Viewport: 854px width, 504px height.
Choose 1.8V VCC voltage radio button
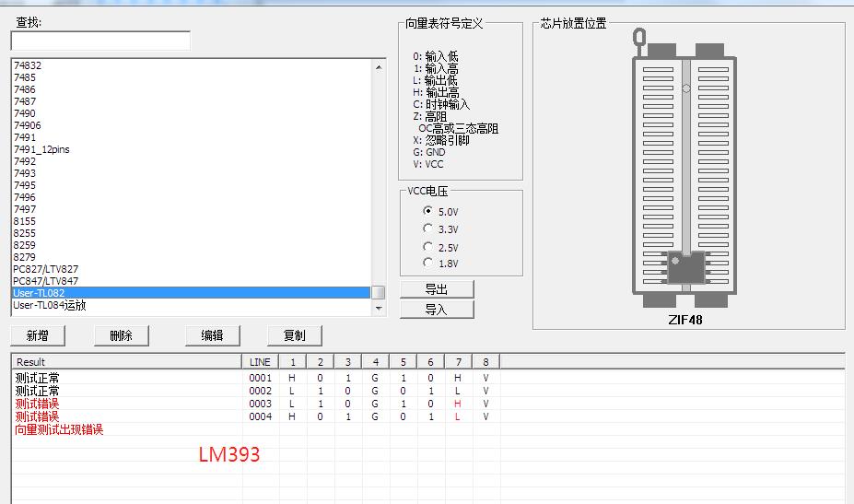tap(427, 263)
